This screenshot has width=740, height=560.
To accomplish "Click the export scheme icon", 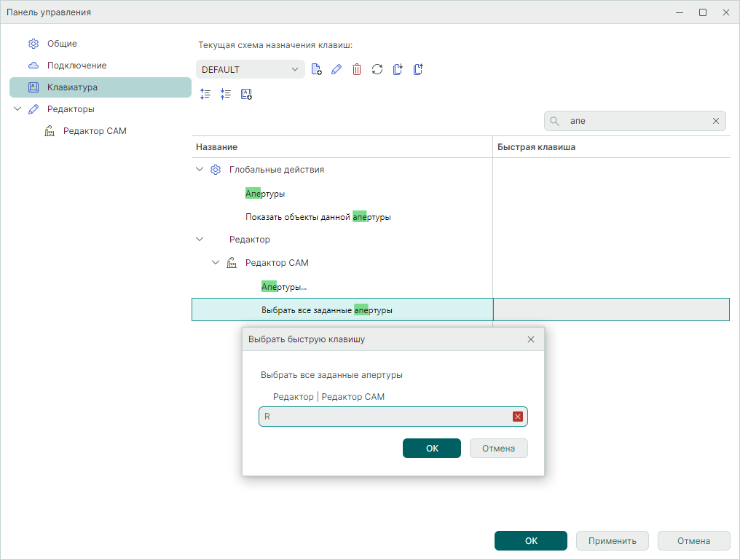I will pyautogui.click(x=418, y=70).
